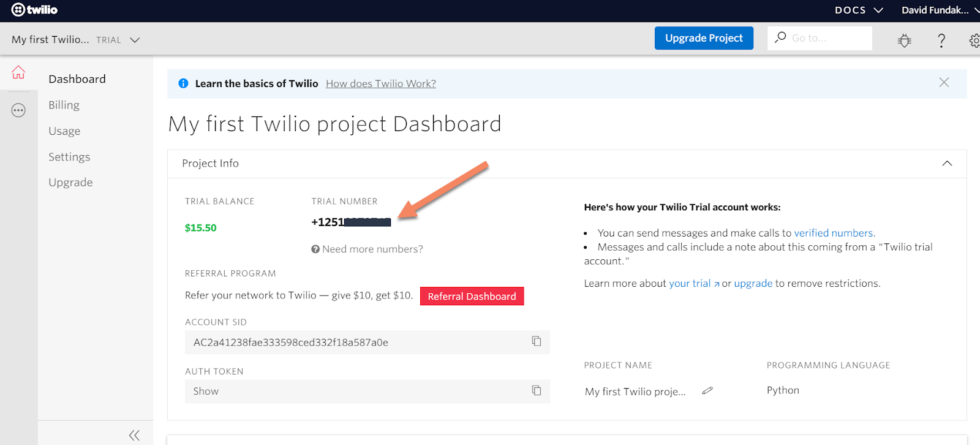Image resolution: width=980 pixels, height=445 pixels.
Task: Show the hidden Auth Token
Action: point(206,391)
